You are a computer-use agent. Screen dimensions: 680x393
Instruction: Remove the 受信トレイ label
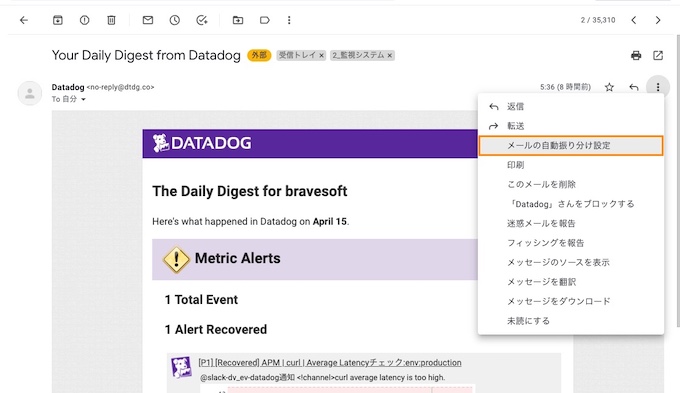click(321, 56)
